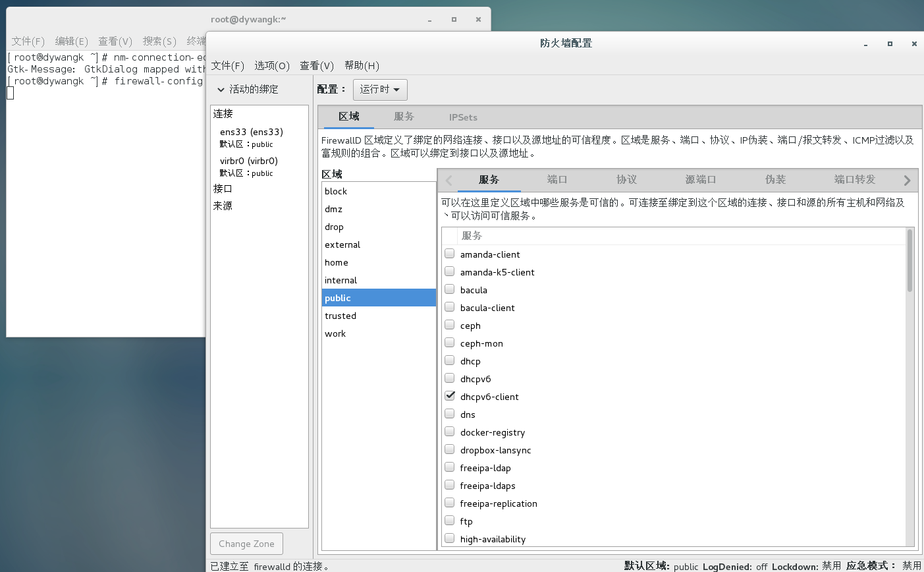
Task: Switch to the IPSets tab
Action: pos(463,117)
